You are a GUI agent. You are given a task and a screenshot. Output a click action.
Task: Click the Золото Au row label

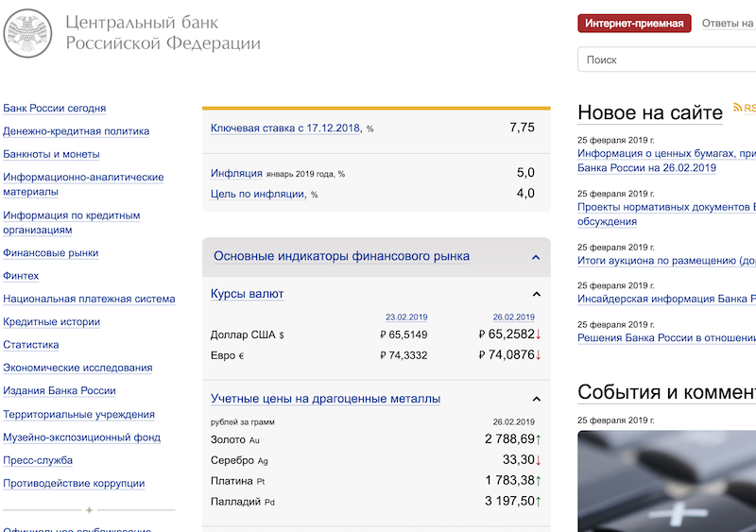click(x=235, y=439)
